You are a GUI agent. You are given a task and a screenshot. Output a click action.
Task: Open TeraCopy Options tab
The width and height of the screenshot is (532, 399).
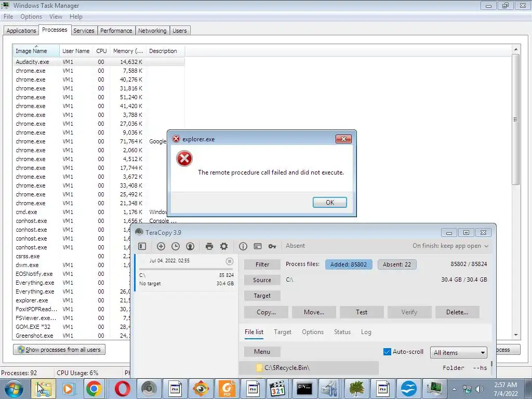pyautogui.click(x=313, y=332)
